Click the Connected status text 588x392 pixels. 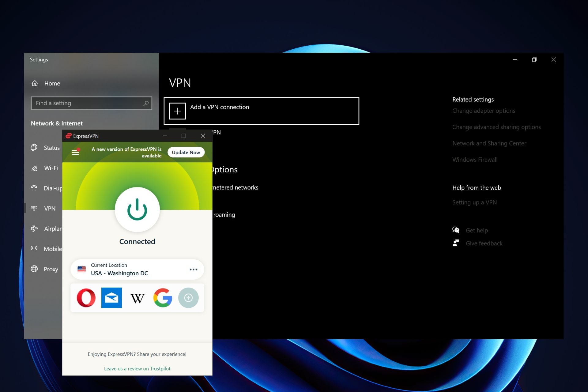137,242
